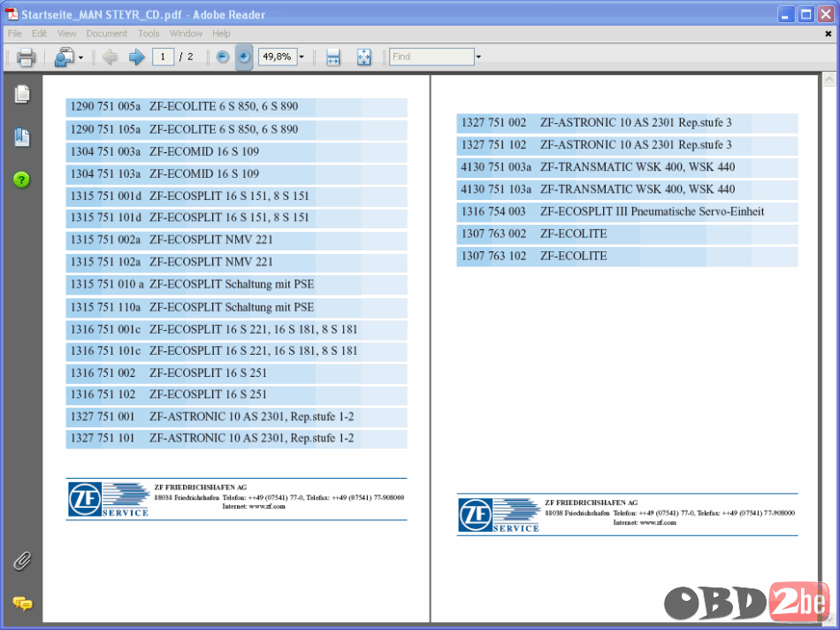Go to the next page arrow
Screen dimensions: 840x630
pos(136,57)
